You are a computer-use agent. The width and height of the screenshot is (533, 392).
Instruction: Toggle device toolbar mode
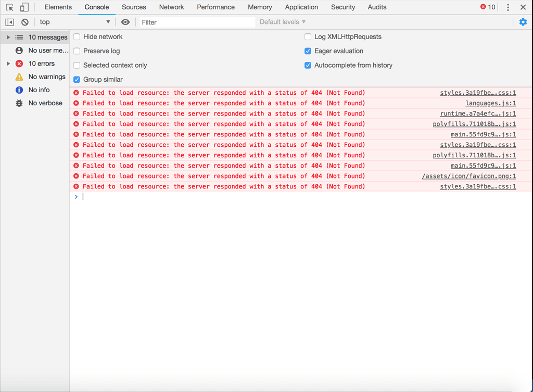[23, 7]
